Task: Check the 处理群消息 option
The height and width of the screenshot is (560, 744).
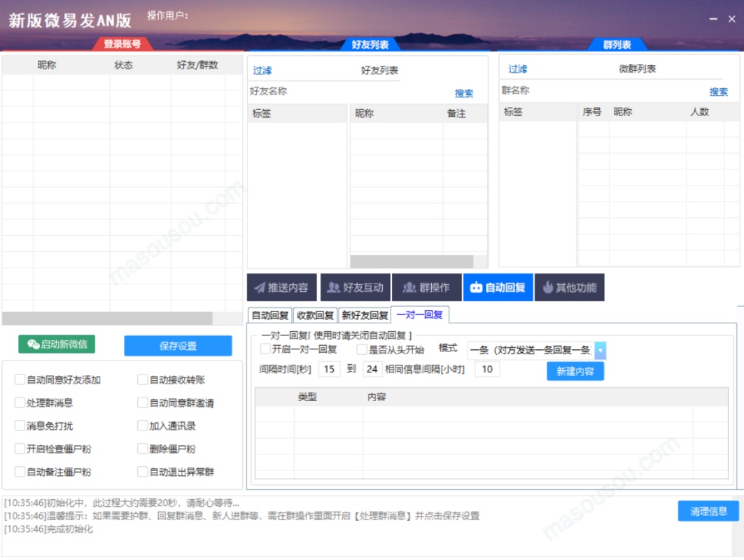Action: click(20, 403)
